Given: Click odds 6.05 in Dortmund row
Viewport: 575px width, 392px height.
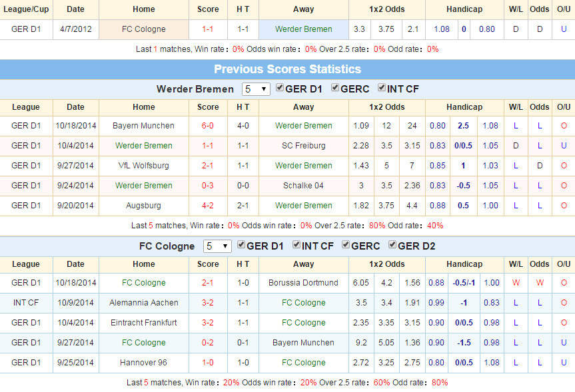Looking at the screenshot, I should click(x=361, y=283).
